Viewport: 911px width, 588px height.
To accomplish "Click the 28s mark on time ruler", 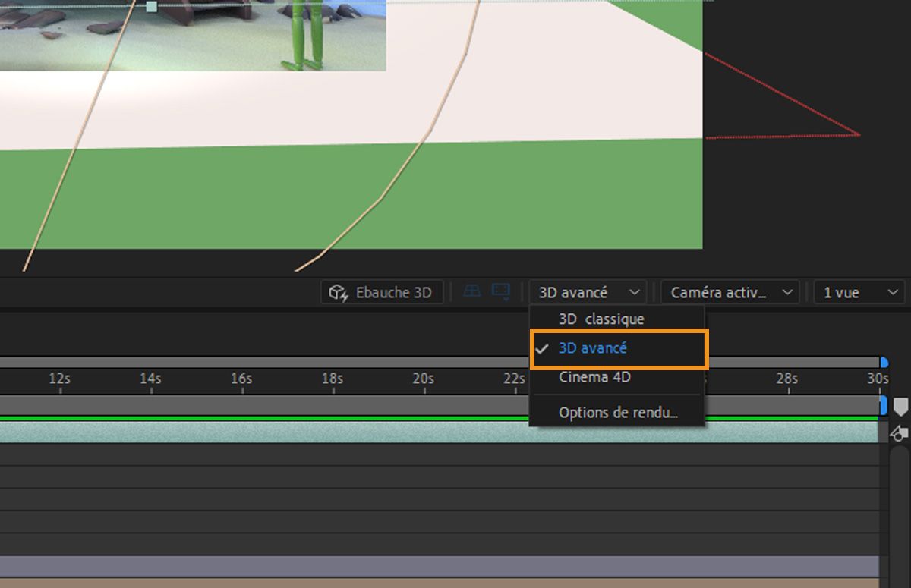I will tap(787, 378).
